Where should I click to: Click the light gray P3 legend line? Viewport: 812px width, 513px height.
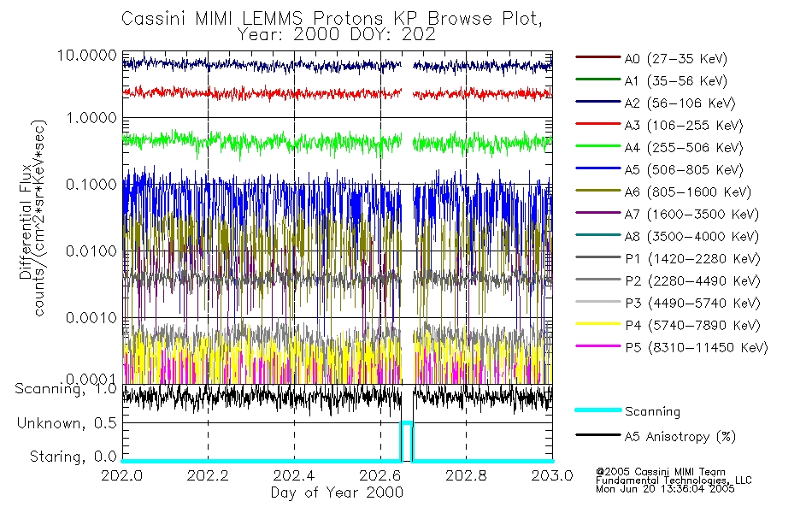pos(597,301)
